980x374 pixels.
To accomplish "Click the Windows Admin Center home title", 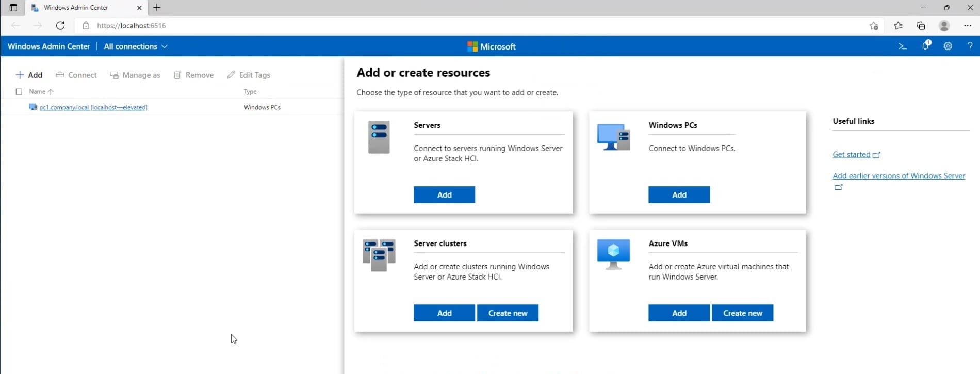I will (x=49, y=46).
